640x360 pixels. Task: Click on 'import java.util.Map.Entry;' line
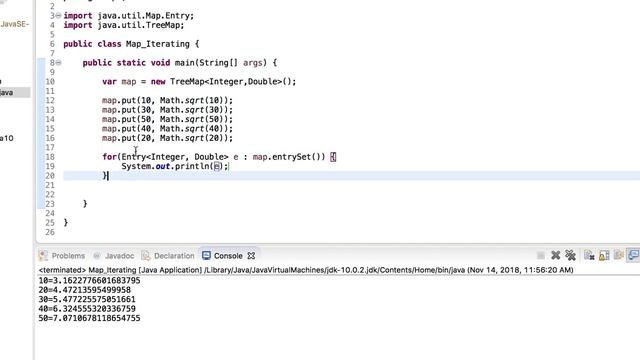129,16
